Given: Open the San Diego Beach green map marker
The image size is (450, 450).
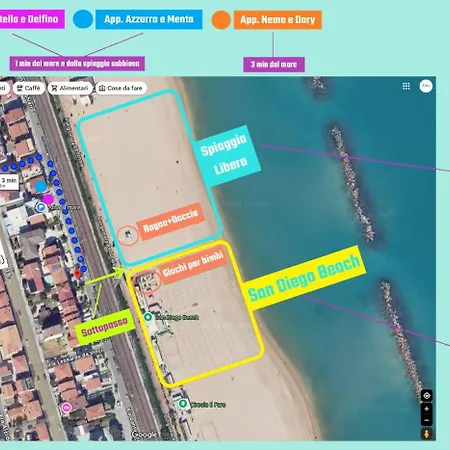Looking at the screenshot, I should [x=148, y=317].
